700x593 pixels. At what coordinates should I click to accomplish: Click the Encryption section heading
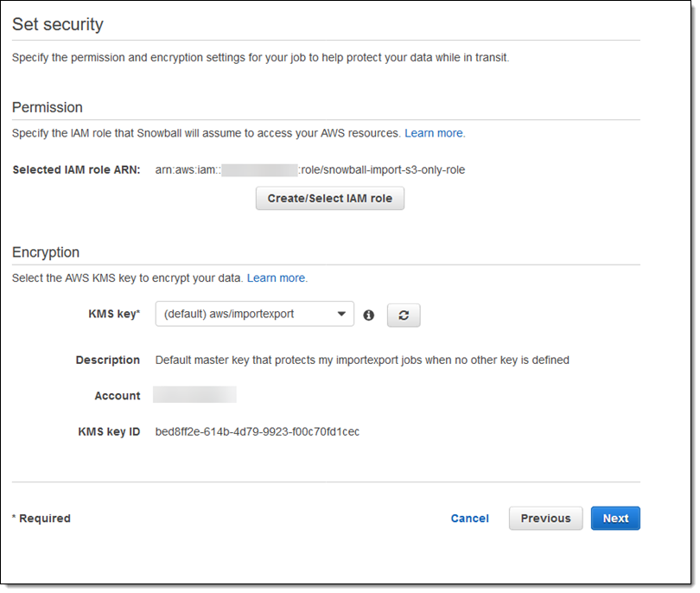click(x=46, y=252)
